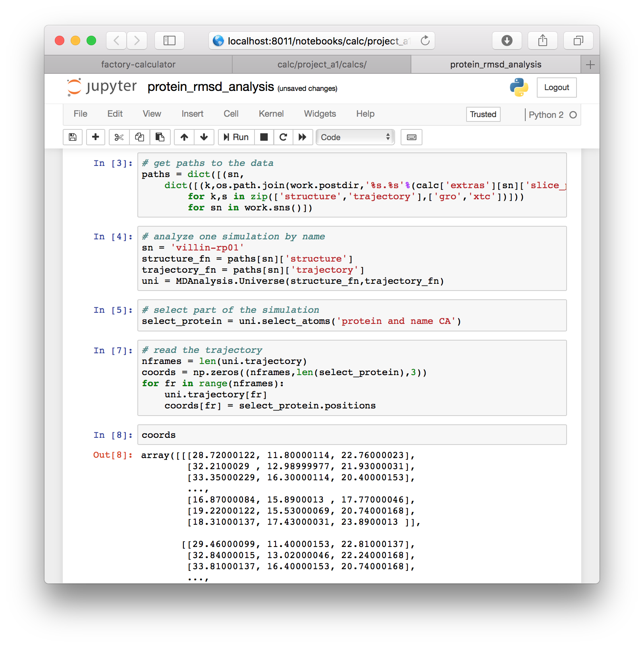Click the Logout button

click(x=557, y=87)
